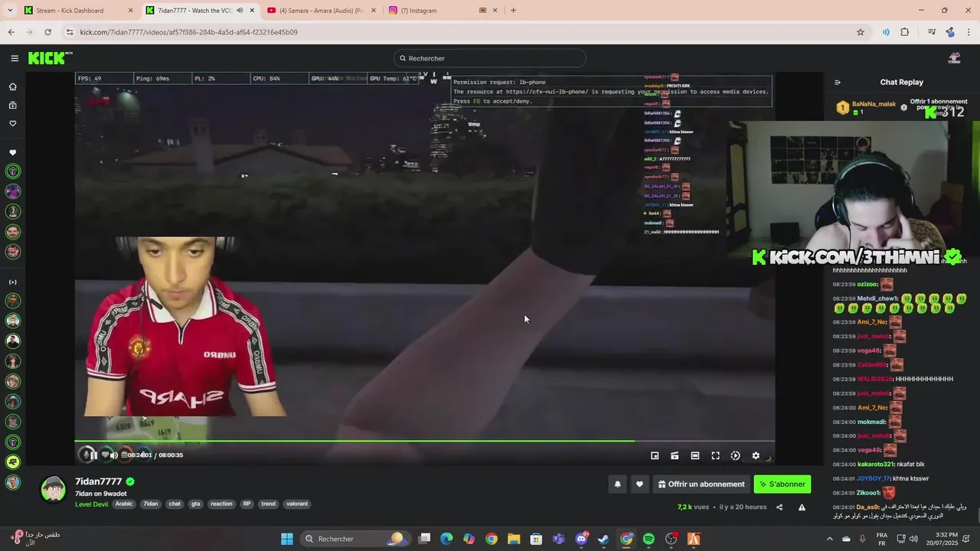The width and height of the screenshot is (980, 551).
Task: Switch to Instagram browser tab
Action: (444, 11)
